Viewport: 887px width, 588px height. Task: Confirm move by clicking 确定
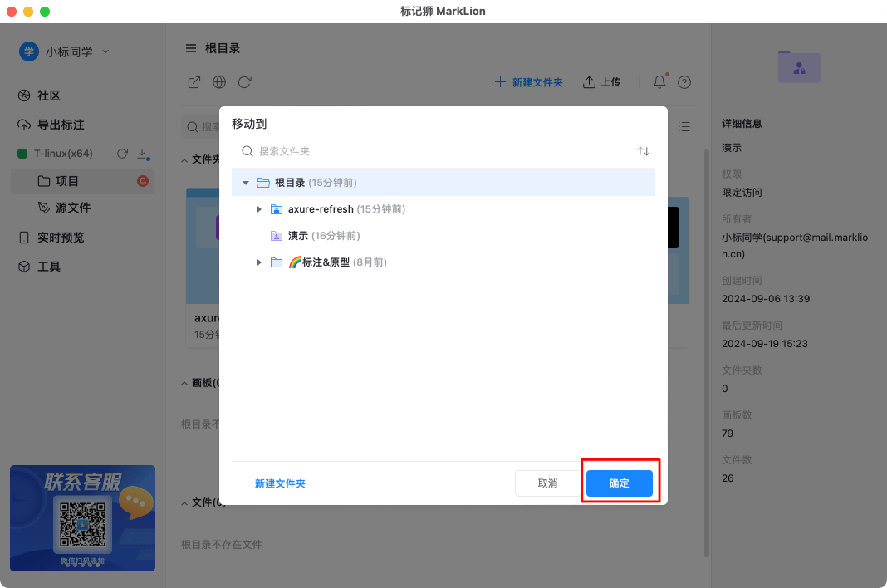(619, 483)
